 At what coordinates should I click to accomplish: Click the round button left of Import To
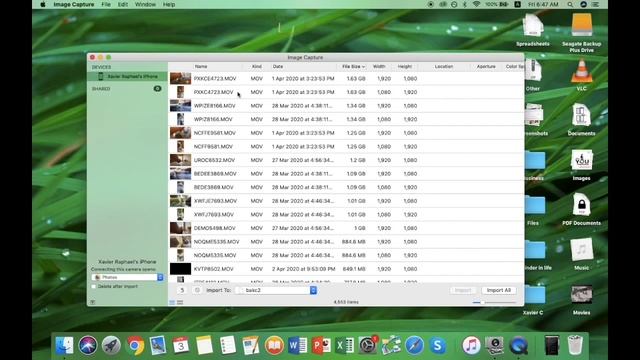197,290
